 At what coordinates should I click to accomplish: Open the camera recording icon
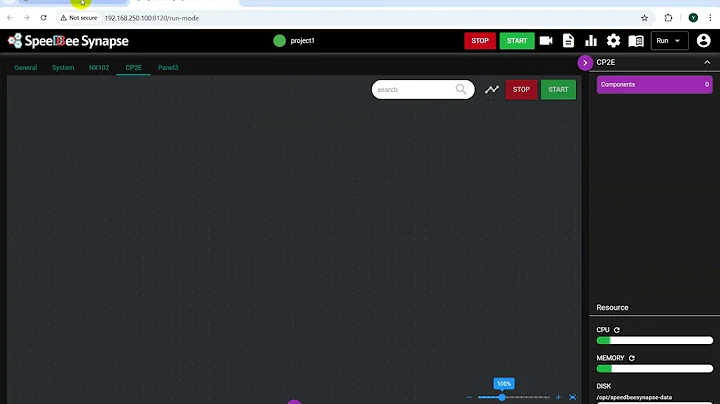(x=546, y=41)
